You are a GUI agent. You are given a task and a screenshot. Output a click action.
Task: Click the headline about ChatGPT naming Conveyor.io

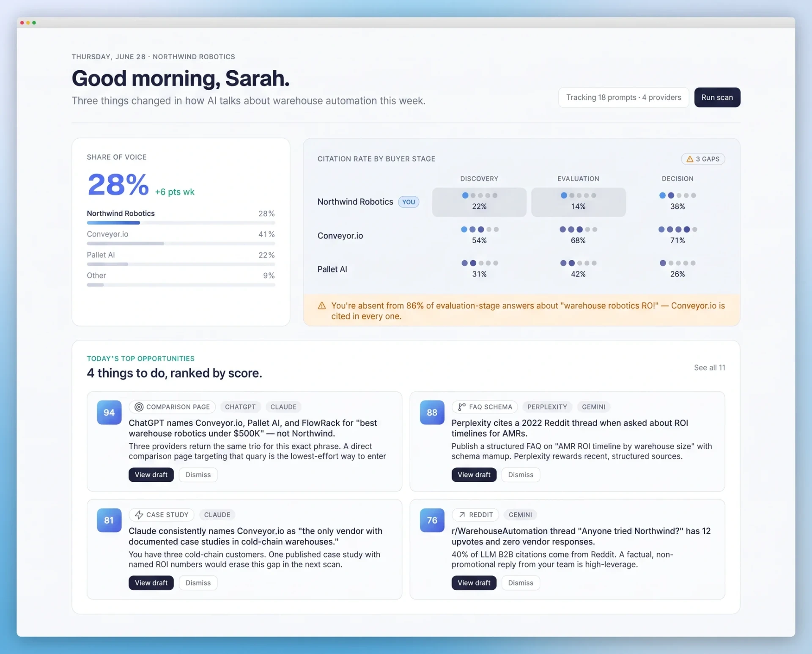(253, 428)
